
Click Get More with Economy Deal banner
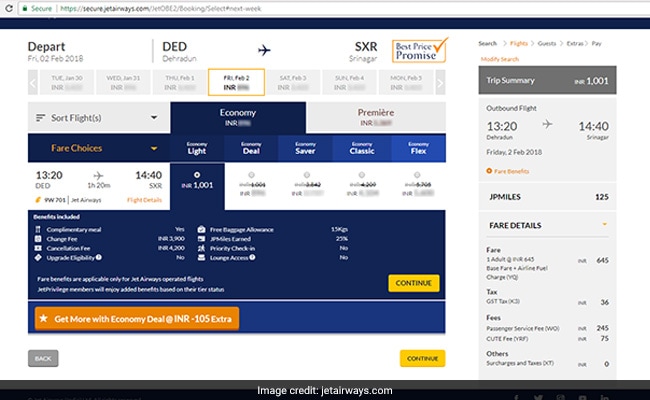tap(137, 319)
